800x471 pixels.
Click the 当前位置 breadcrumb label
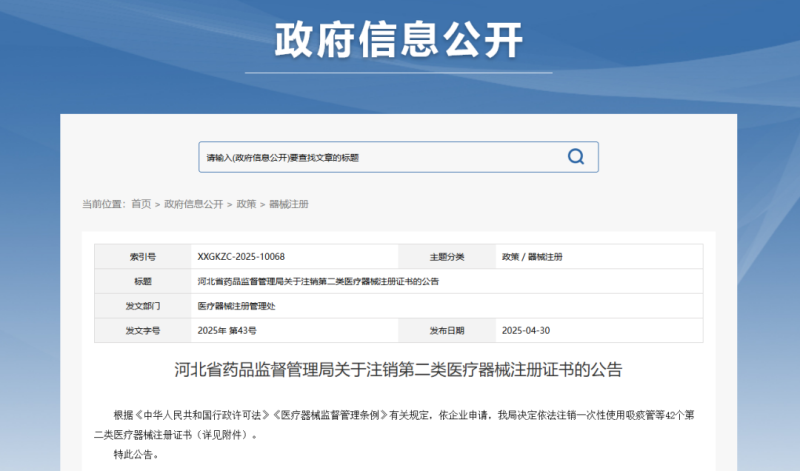point(103,204)
